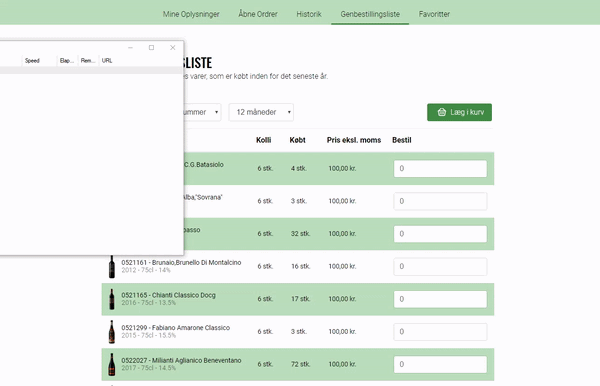Open product 0522027 - Milianti Aglianico Beneventano
600x386 pixels.
(181, 360)
